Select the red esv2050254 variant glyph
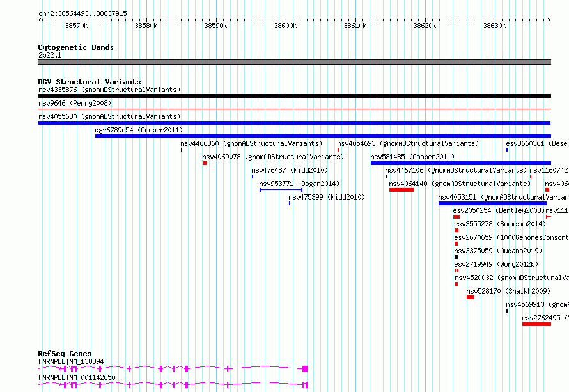 click(456, 217)
